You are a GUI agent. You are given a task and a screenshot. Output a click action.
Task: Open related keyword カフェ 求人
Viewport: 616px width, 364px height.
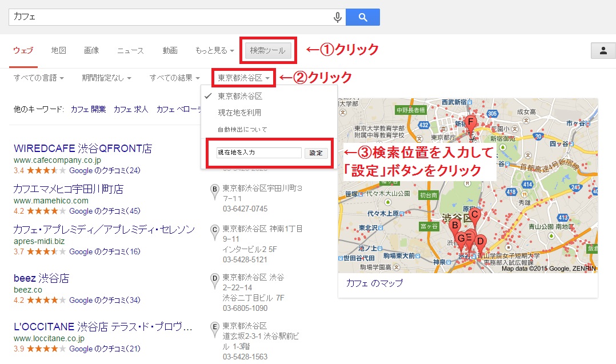tap(131, 109)
